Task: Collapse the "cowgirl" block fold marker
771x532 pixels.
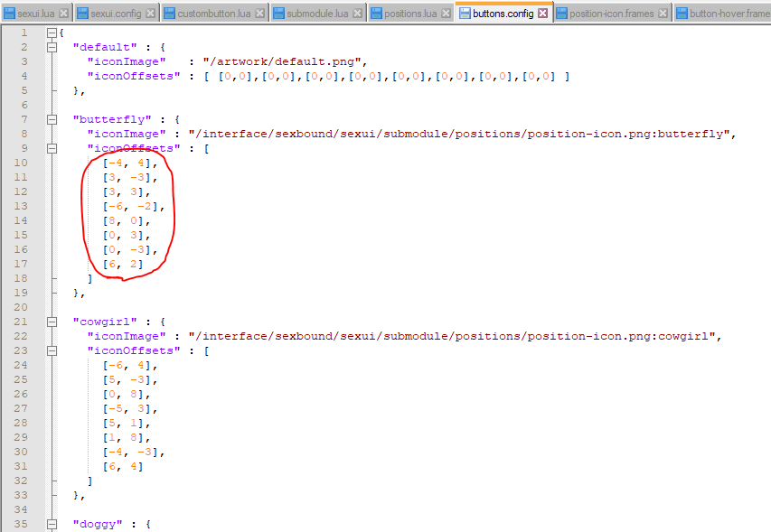Action: [x=52, y=322]
